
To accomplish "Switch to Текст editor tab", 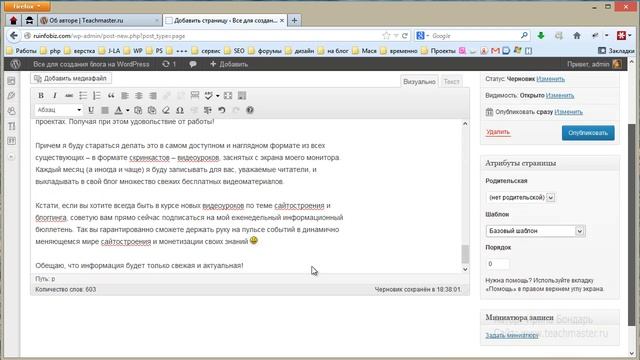I will 451,81.
